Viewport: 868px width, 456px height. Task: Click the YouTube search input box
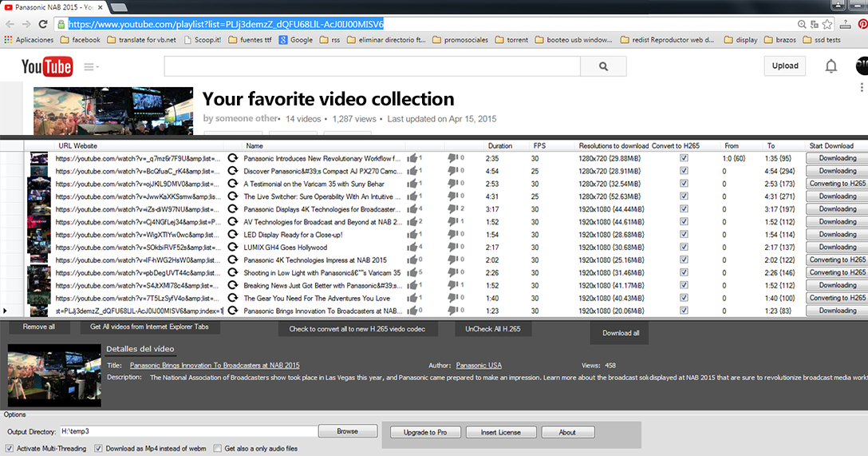pyautogui.click(x=372, y=66)
